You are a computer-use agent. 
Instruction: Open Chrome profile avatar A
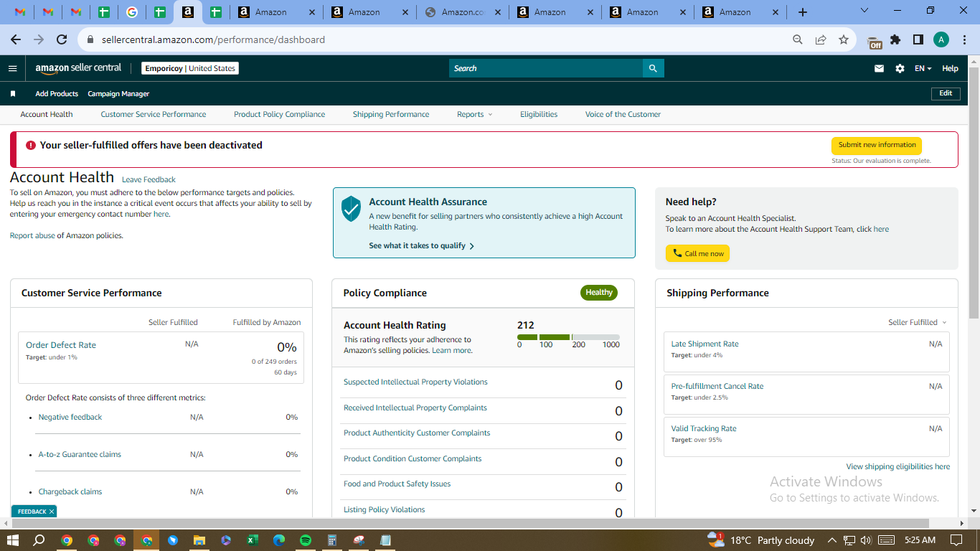click(x=941, y=39)
